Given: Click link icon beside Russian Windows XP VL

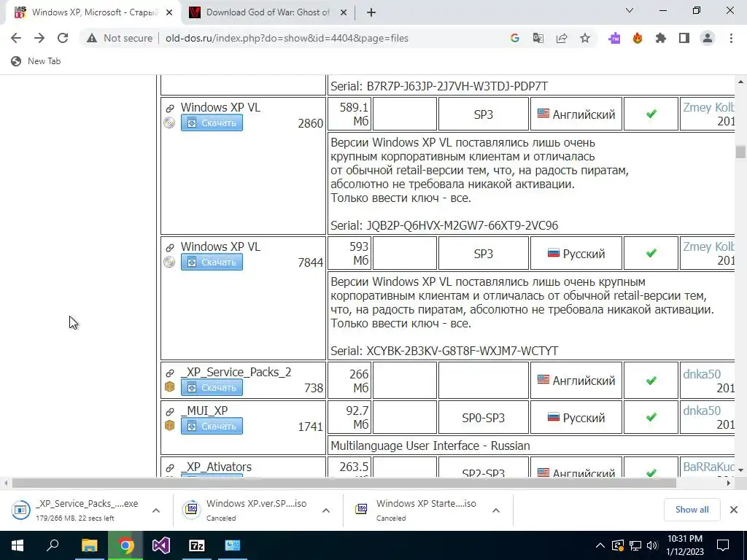Looking at the screenshot, I should point(169,248).
